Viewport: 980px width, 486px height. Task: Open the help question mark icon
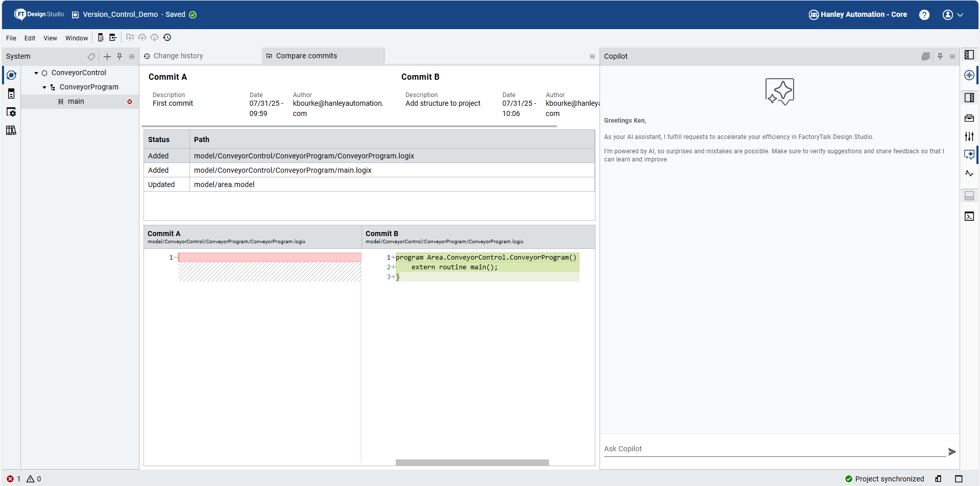pos(924,15)
